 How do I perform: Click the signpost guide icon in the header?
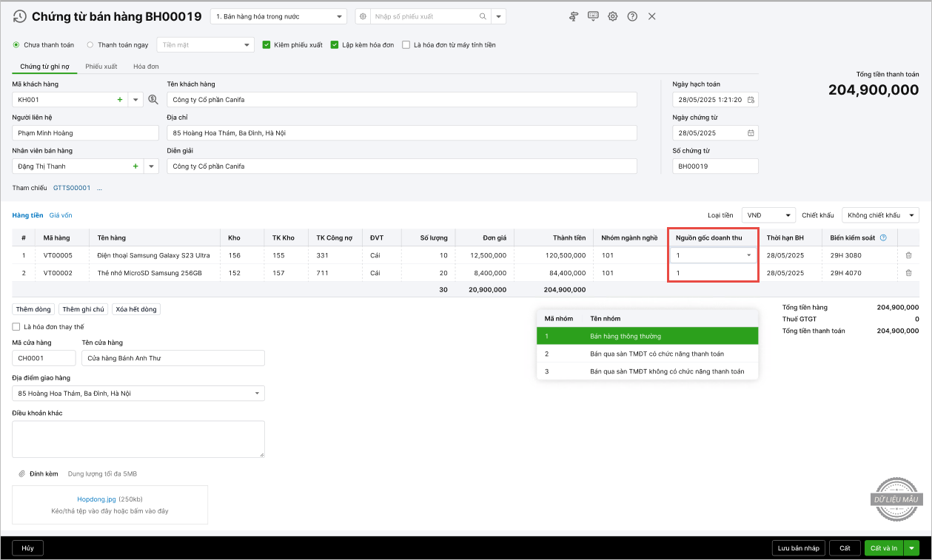pyautogui.click(x=574, y=16)
